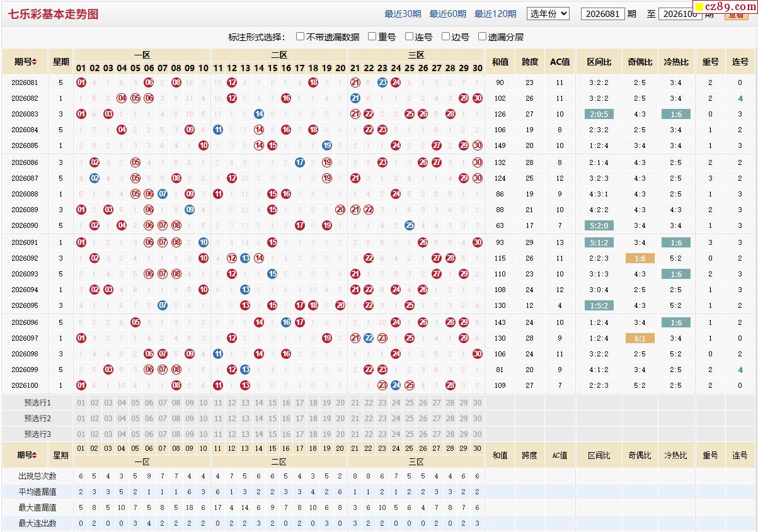The image size is (758, 532).
Task: Click the top AC值 column header
Action: click(x=560, y=62)
